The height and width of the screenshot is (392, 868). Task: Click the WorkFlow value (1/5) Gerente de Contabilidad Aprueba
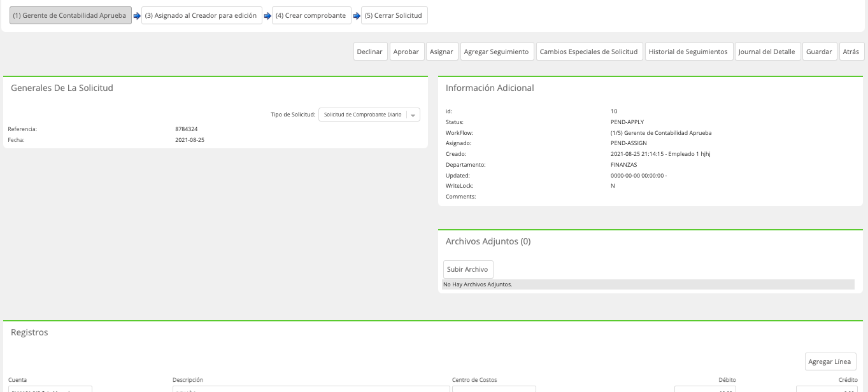(661, 133)
